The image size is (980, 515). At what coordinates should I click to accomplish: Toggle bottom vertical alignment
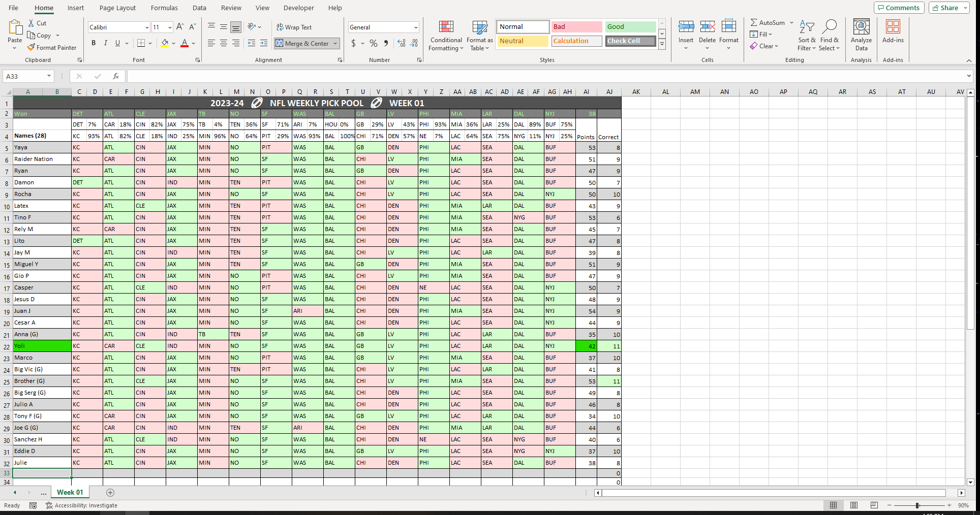[236, 27]
